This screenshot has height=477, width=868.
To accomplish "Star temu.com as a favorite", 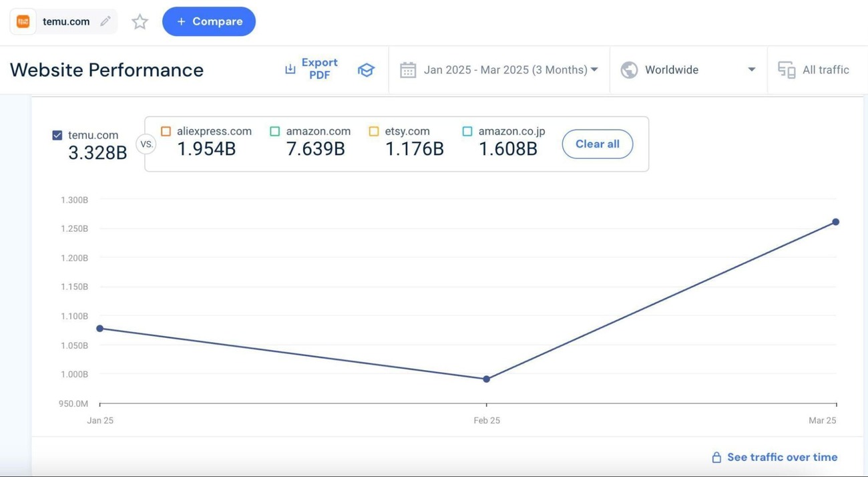I will [x=140, y=22].
